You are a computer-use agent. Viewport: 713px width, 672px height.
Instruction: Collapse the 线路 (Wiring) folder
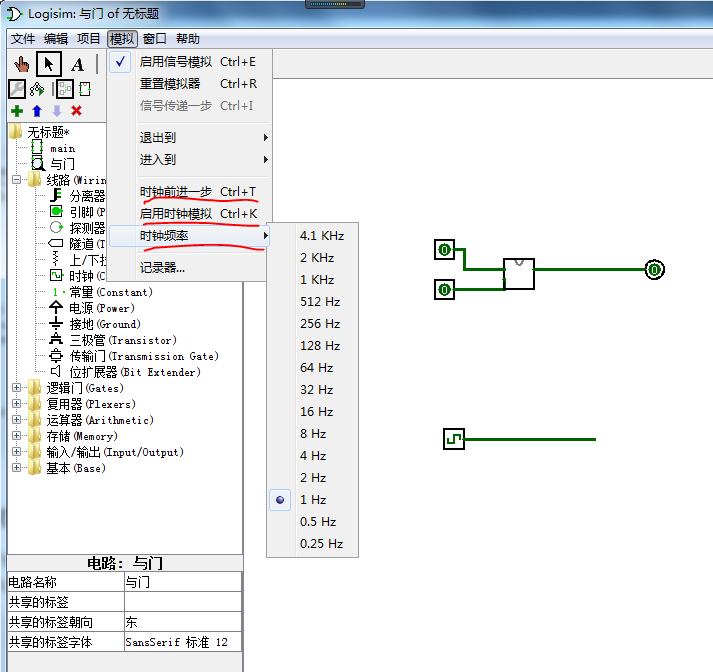click(x=16, y=180)
